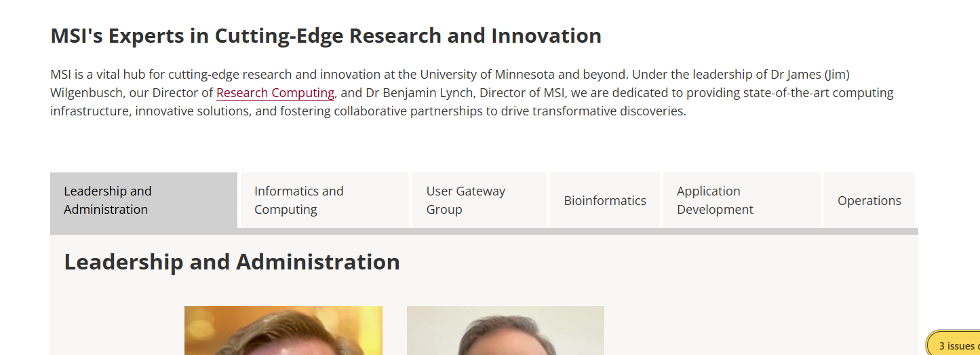980x355 pixels.
Task: Go to Application Development tab
Action: point(741,200)
